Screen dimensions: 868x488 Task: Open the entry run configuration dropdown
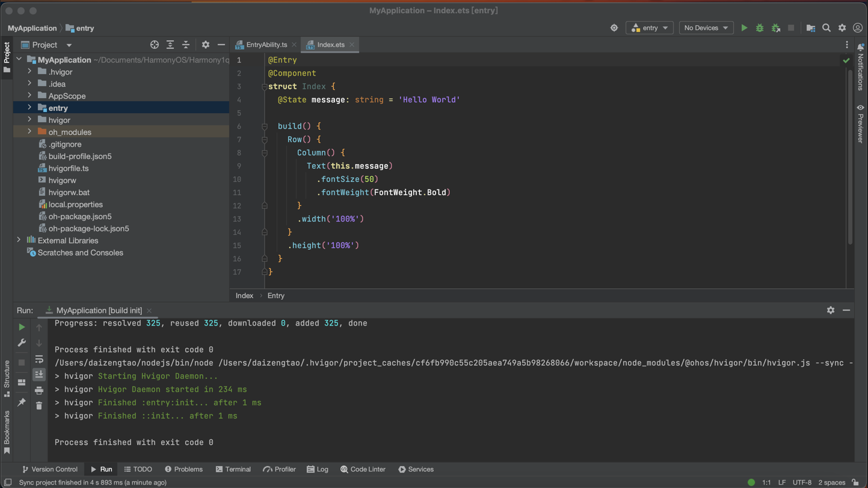(x=649, y=28)
